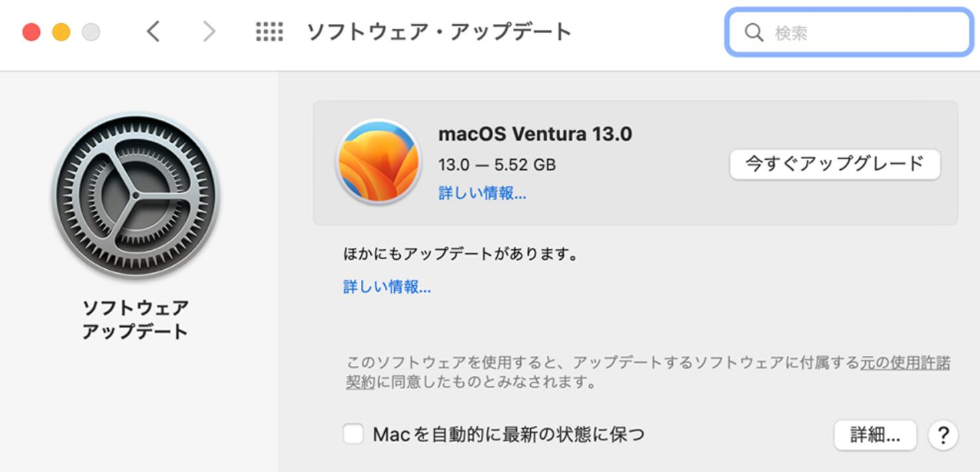Click the 13.0 — 5.52 GB size text
Viewport: 980px width, 472px height.
pos(497,165)
